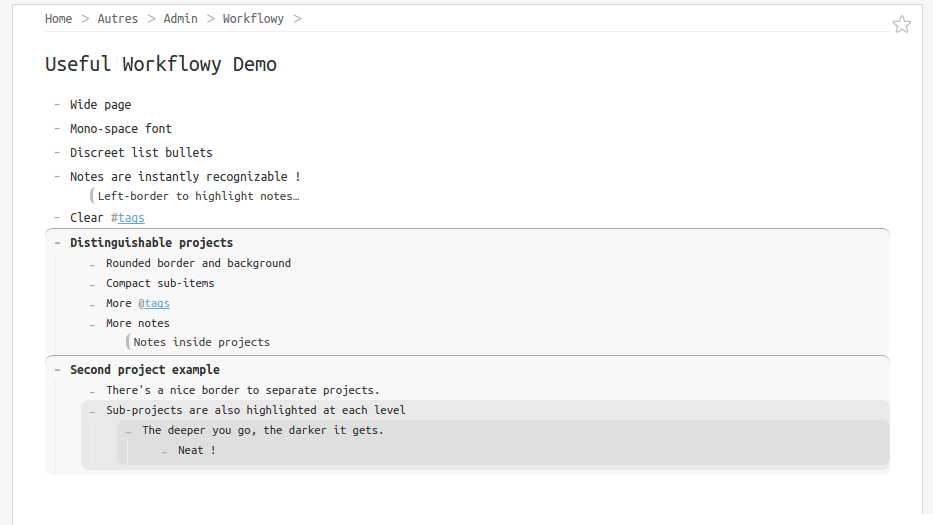933x525 pixels.
Task: Open Workflowy breadcrumb link
Action: pyautogui.click(x=253, y=19)
